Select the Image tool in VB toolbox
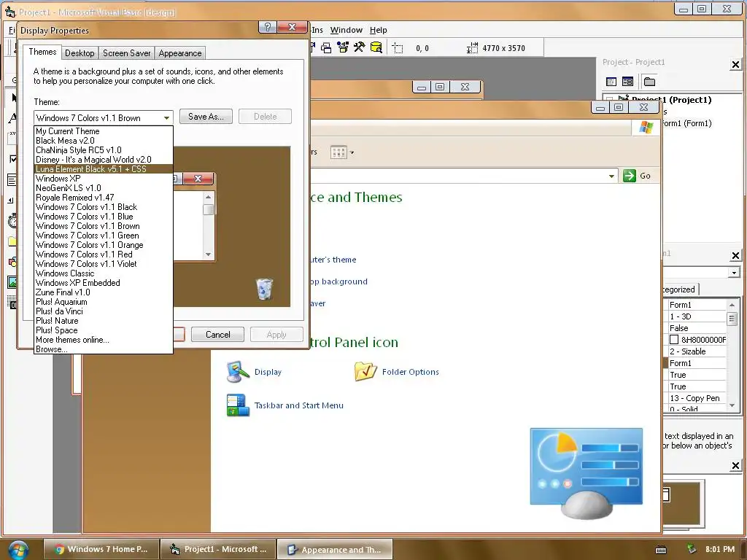This screenshot has height=560, width=747. coord(12,282)
